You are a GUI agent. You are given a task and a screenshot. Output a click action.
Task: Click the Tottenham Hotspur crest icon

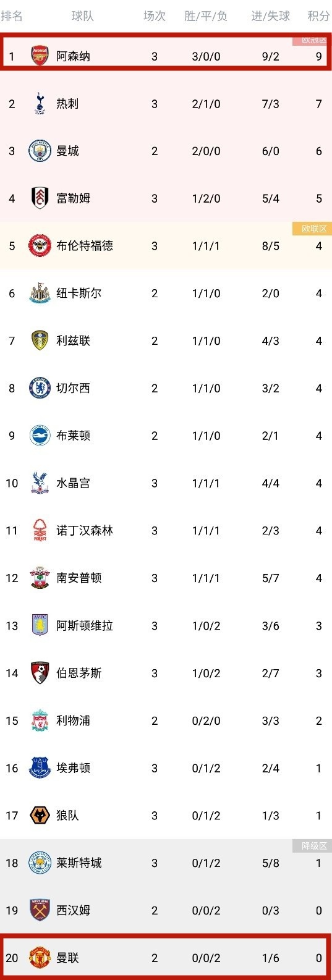pyautogui.click(x=40, y=104)
